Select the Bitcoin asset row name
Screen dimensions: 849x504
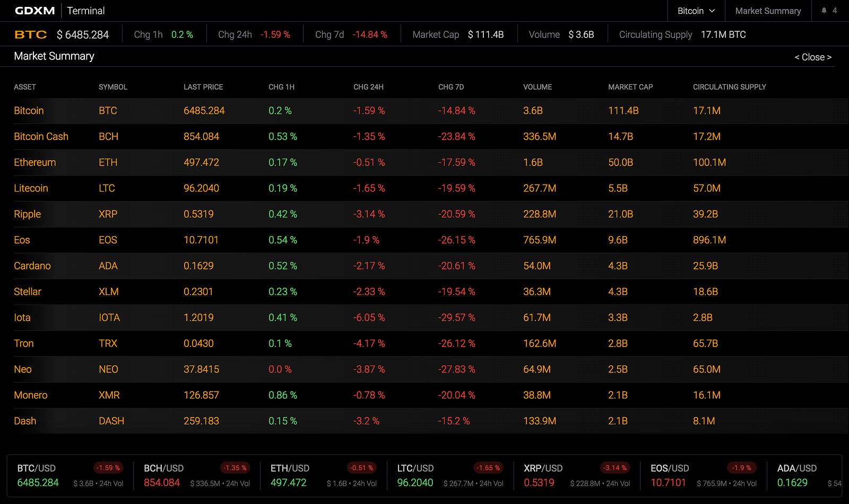click(29, 111)
